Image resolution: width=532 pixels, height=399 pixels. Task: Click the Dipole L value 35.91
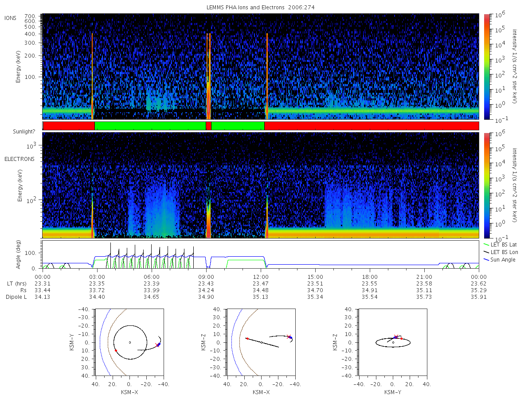click(479, 297)
